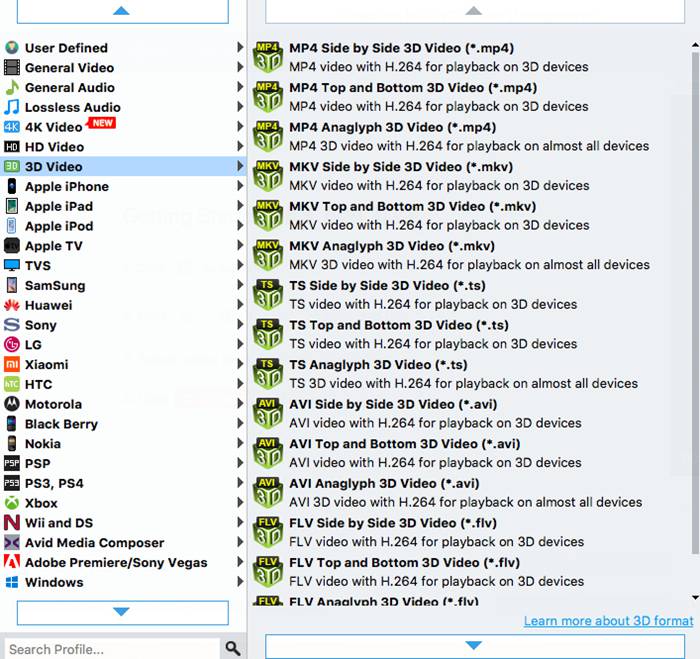Click the TVS monitor icon
Viewport: 700px width, 659px height.
(x=12, y=265)
